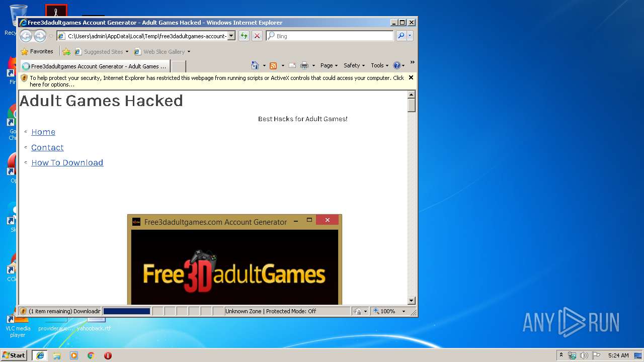Select the Free3dadultgames Account Generator tab
The image size is (644, 362).
pyautogui.click(x=95, y=66)
